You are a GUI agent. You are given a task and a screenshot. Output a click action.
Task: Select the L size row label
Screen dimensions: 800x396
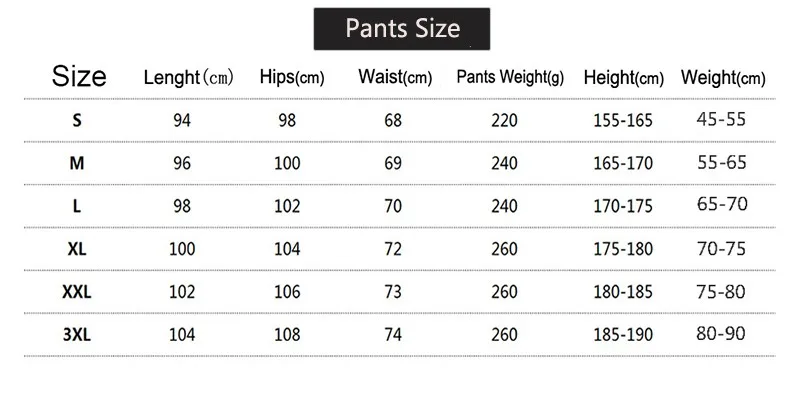tap(77, 206)
